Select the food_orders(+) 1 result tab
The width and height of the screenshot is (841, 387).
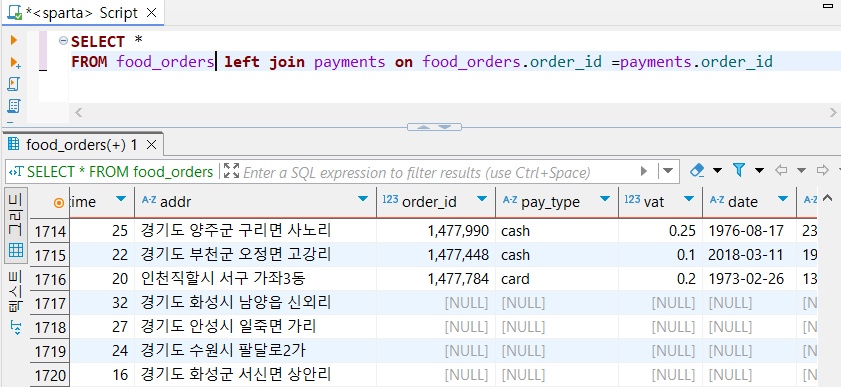pyautogui.click(x=82, y=144)
